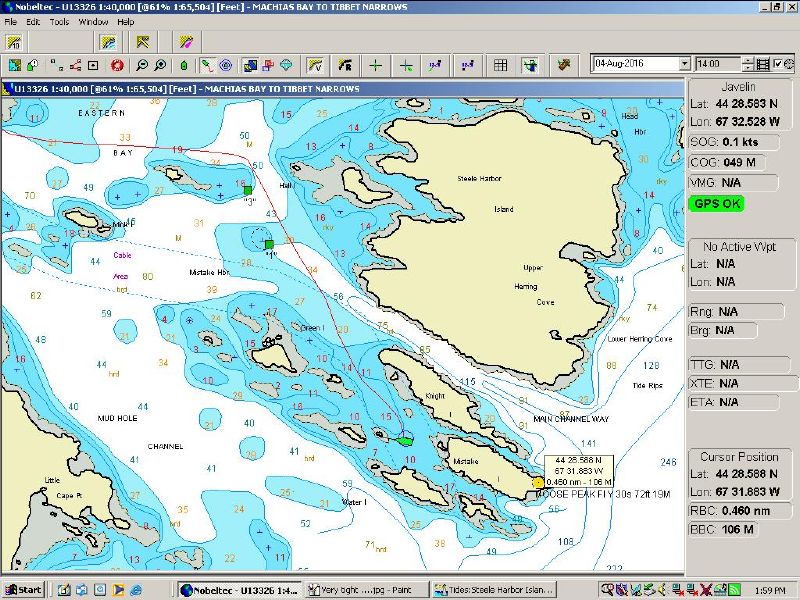This screenshot has height=600, width=800.
Task: Click the green boat icon in toolbar
Action: (184, 65)
